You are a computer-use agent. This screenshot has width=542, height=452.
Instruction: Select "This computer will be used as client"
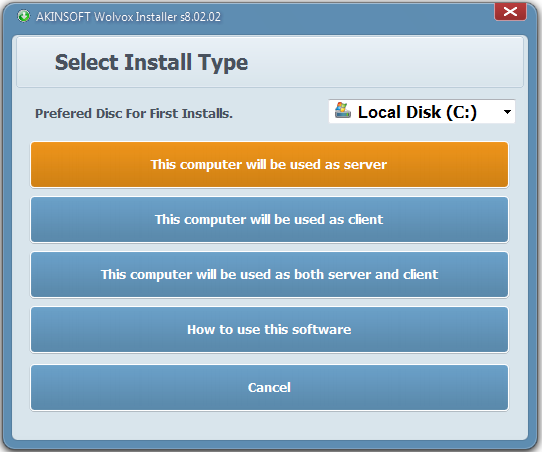(269, 219)
